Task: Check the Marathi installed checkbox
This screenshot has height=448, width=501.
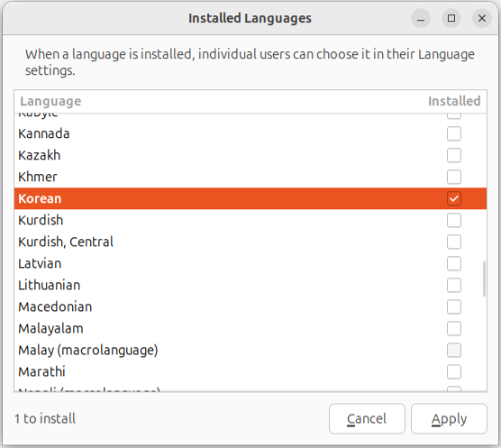Action: [x=454, y=371]
